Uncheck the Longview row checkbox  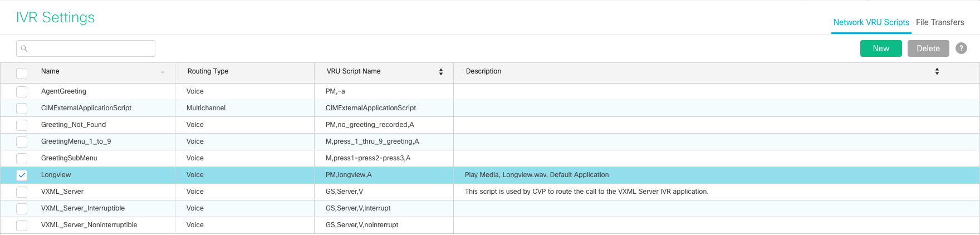pyautogui.click(x=22, y=175)
